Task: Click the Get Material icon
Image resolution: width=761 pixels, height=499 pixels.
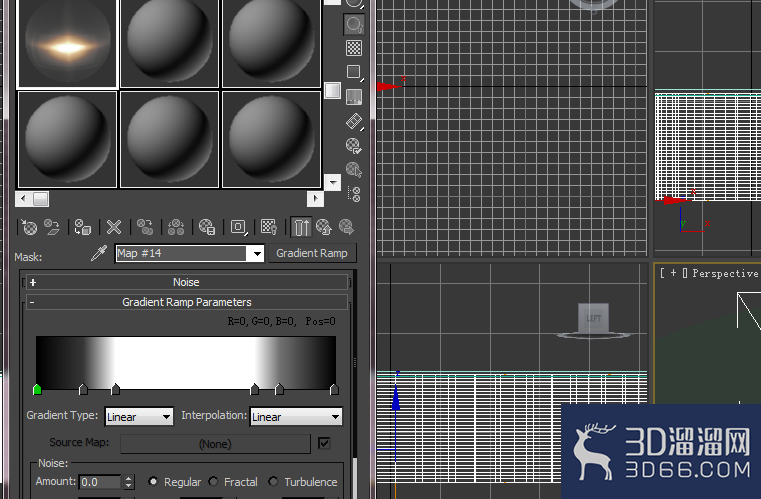Action: (29, 227)
